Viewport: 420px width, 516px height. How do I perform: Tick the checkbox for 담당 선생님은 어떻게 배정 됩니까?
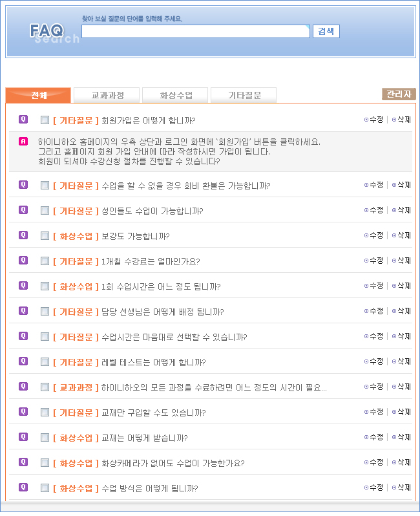pyautogui.click(x=45, y=312)
